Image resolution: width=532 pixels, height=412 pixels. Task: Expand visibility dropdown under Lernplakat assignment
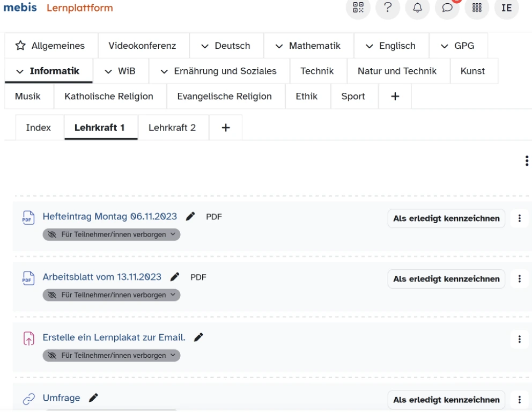pyautogui.click(x=112, y=355)
